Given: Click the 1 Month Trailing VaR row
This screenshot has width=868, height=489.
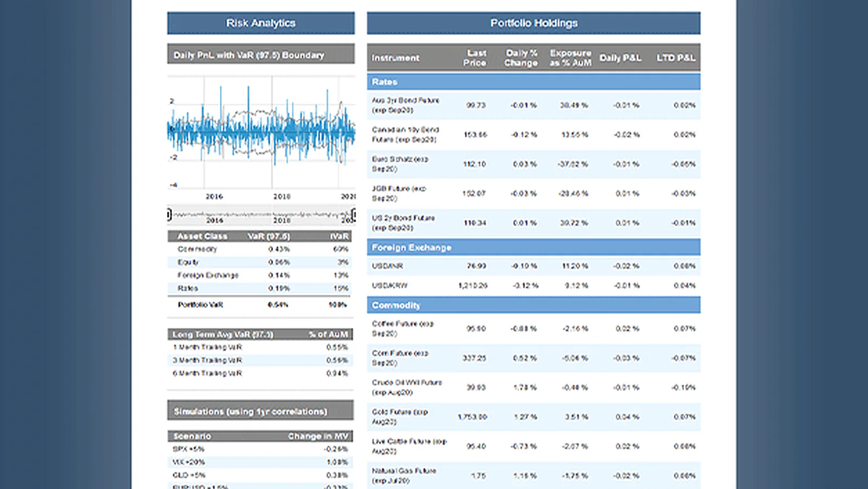Looking at the screenshot, I should 260,347.
